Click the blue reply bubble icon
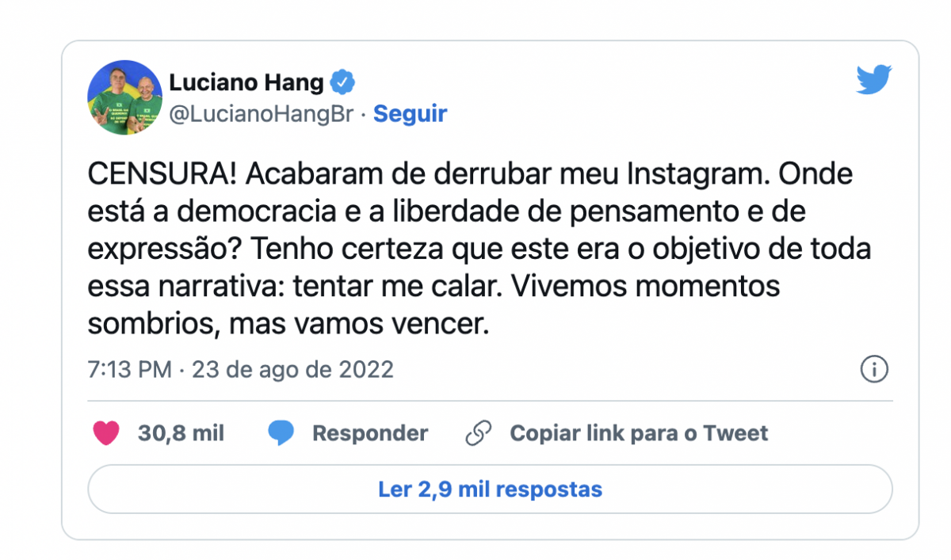Image resolution: width=951 pixels, height=560 pixels. click(281, 433)
